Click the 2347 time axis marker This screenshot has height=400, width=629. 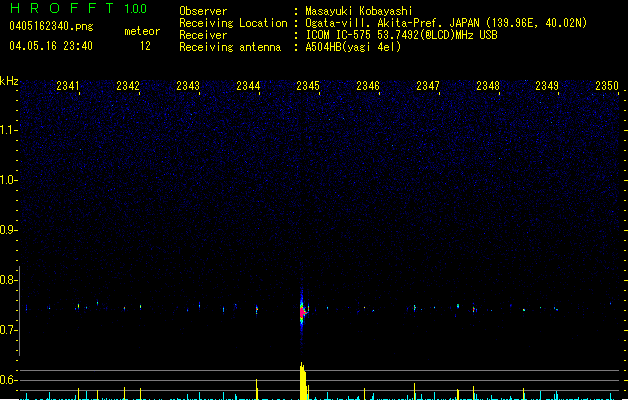[x=428, y=86]
